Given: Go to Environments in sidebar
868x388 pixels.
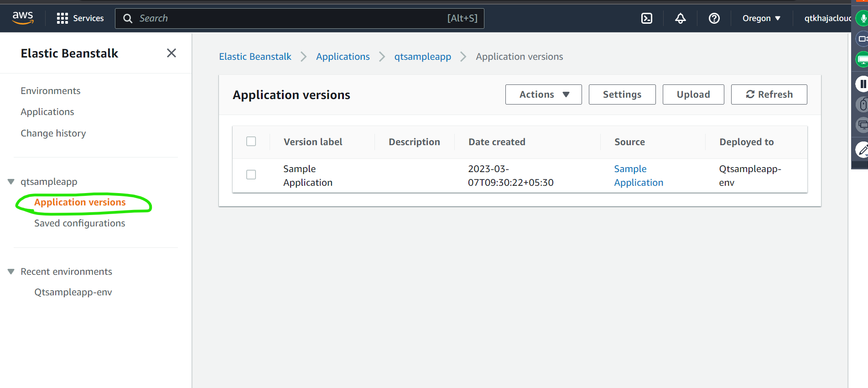Looking at the screenshot, I should (x=50, y=91).
